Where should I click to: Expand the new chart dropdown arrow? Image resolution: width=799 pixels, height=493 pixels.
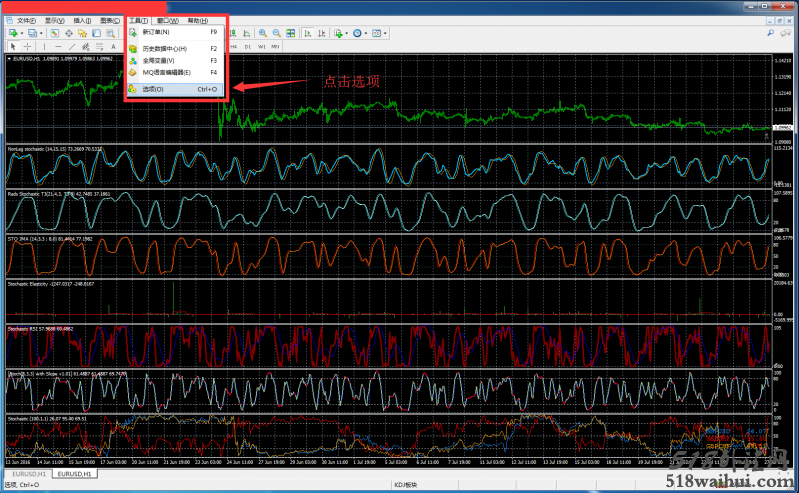click(22, 33)
